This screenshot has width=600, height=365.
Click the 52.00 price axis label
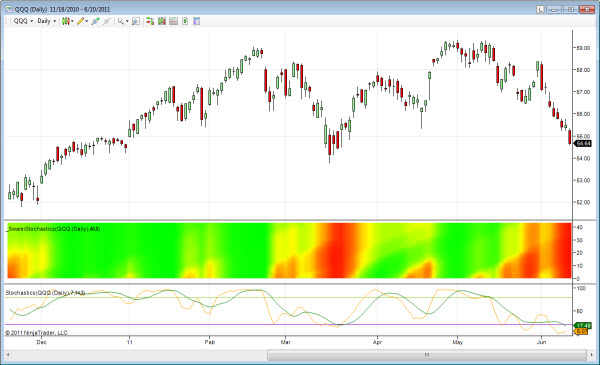(x=583, y=202)
